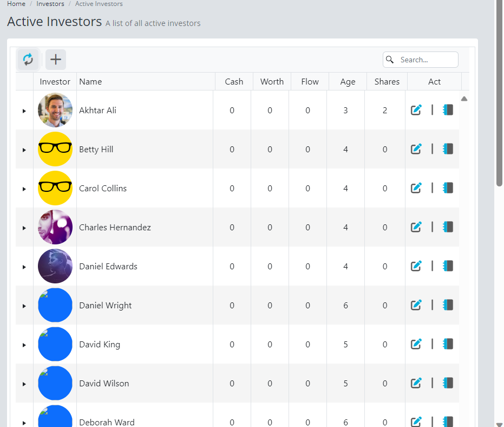The image size is (504, 427).
Task: Open the notebook icon for Betty Hill
Action: 448,149
